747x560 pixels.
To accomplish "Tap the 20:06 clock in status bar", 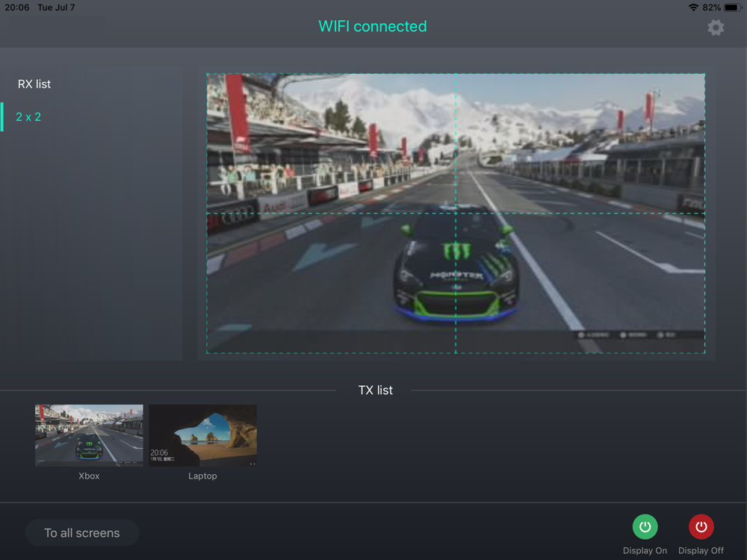I will click(17, 7).
